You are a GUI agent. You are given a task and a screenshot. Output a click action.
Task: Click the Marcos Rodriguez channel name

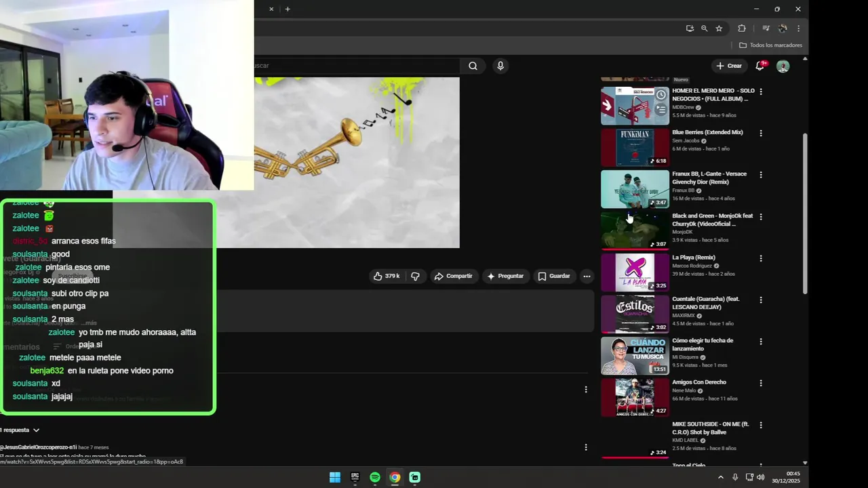click(x=692, y=266)
